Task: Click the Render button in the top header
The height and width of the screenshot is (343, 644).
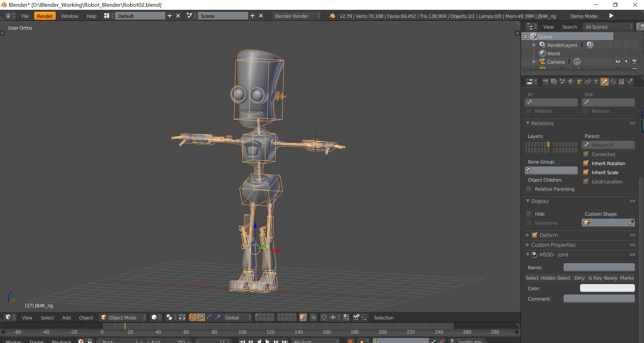Action: point(45,15)
